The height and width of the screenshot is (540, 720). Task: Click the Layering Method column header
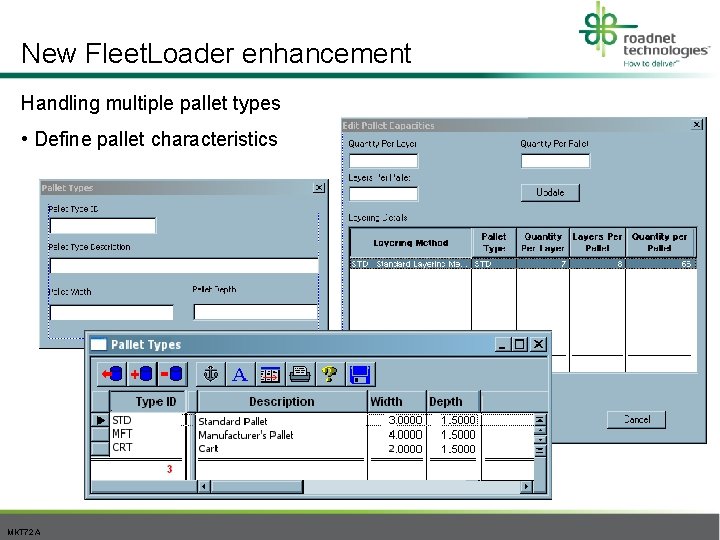click(x=411, y=242)
